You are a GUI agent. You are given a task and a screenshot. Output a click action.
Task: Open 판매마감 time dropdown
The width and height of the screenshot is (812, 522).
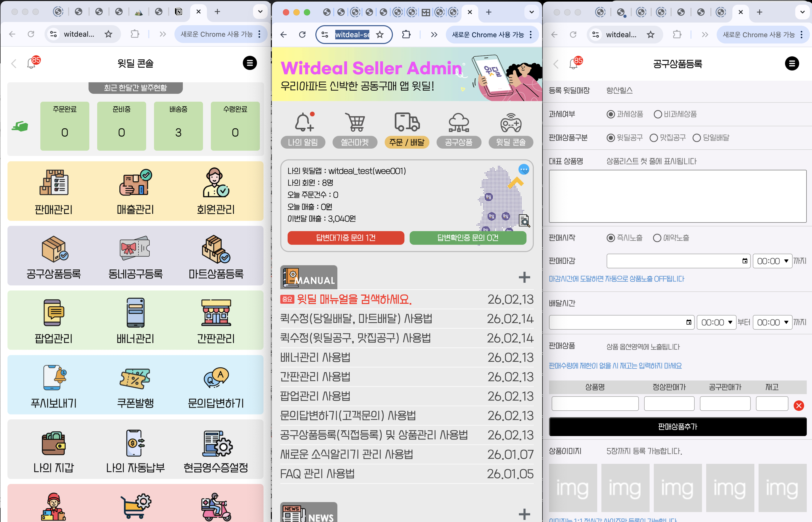click(x=772, y=261)
